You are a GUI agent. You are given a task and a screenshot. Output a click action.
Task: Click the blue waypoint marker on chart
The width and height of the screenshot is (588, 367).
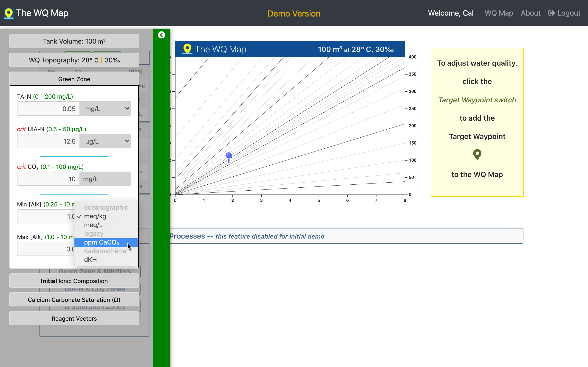[229, 156]
